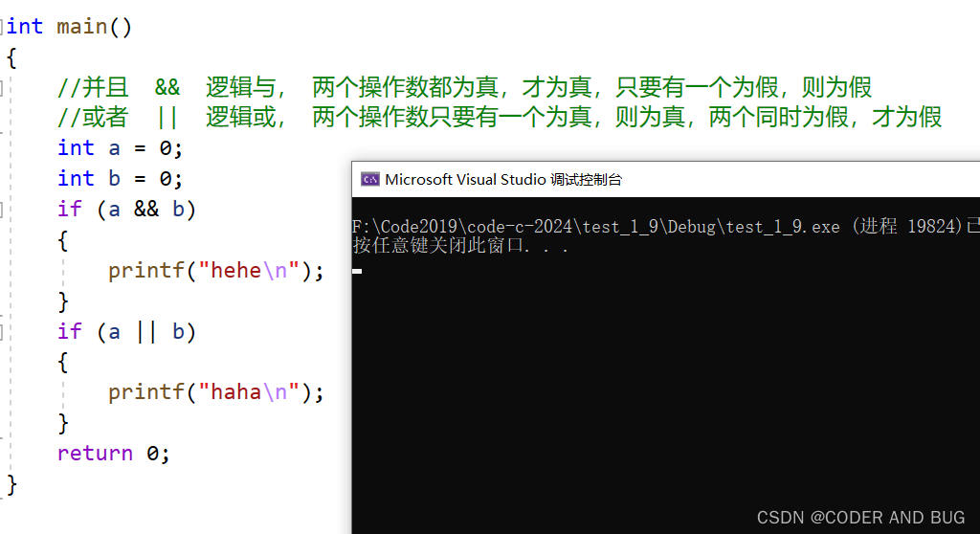Place the cursor on the 'int a = 0;' line
This screenshot has width=980, height=534.
click(120, 148)
